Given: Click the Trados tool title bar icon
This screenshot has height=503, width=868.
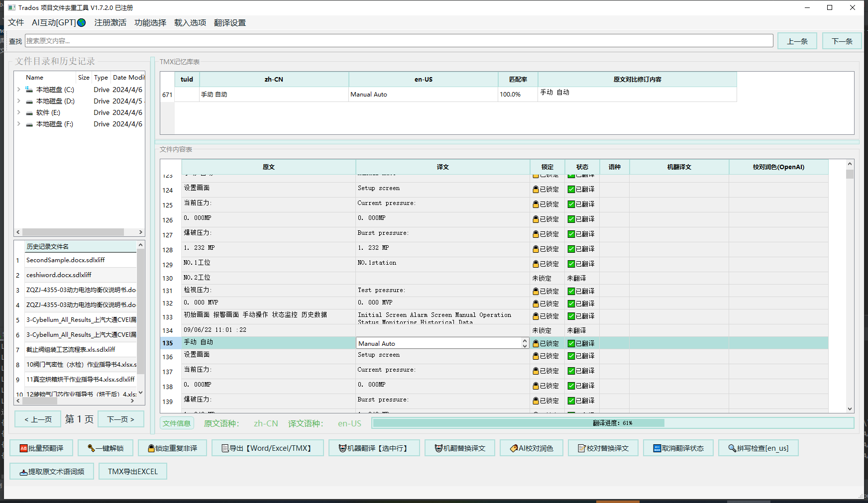Looking at the screenshot, I should (x=12, y=7).
